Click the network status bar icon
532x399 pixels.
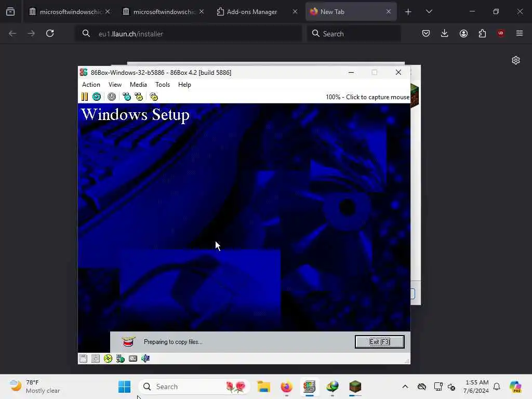click(133, 358)
